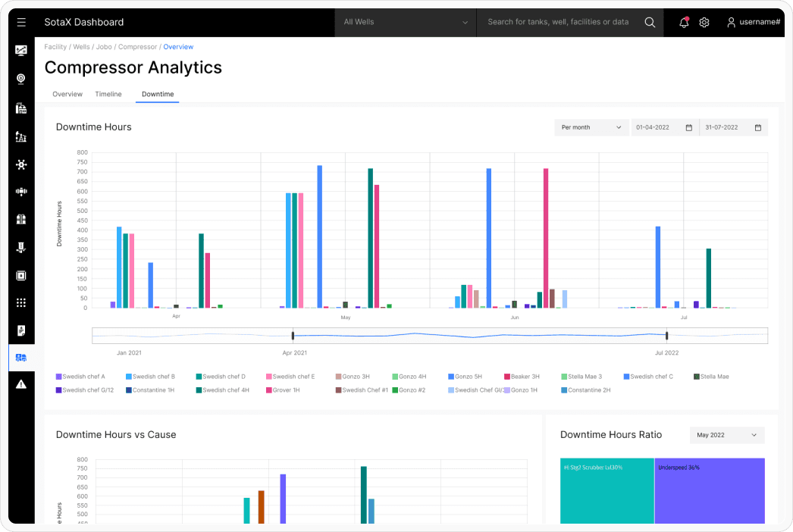This screenshot has height=532, width=793.
Task: Open the notifications bell
Action: coord(684,22)
